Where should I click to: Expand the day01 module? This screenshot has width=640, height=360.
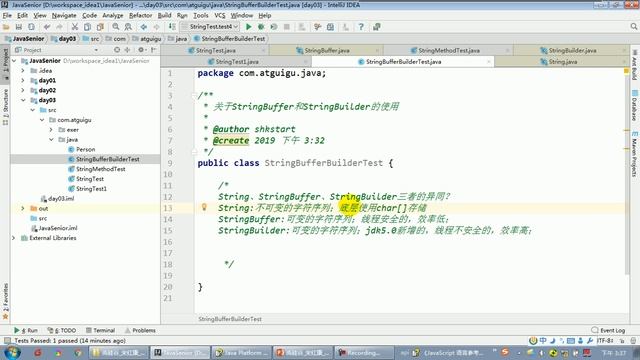23,80
